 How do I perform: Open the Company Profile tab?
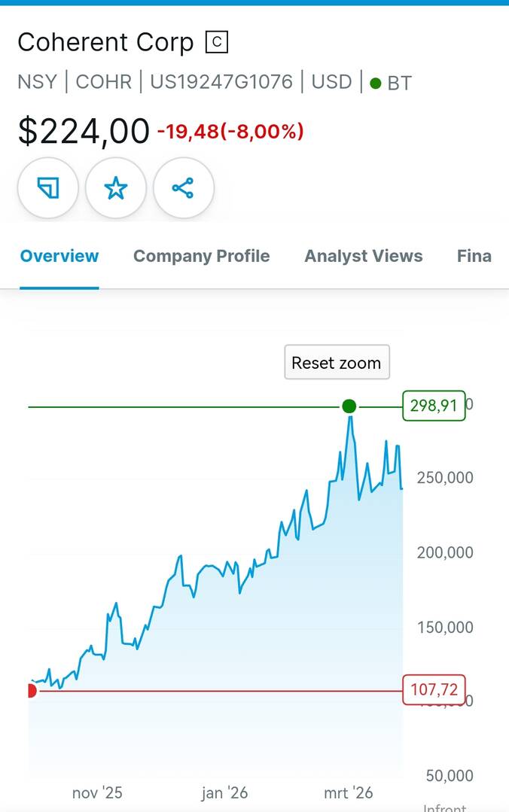tap(201, 256)
